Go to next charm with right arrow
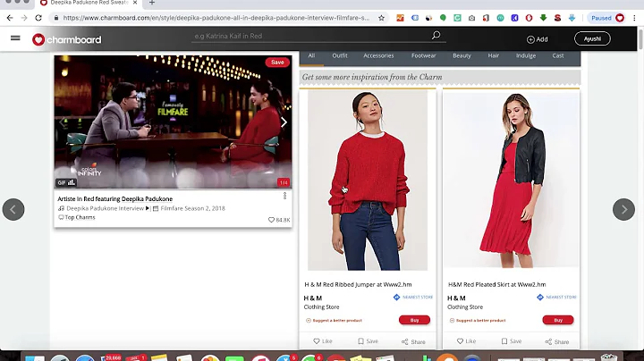 [623, 209]
